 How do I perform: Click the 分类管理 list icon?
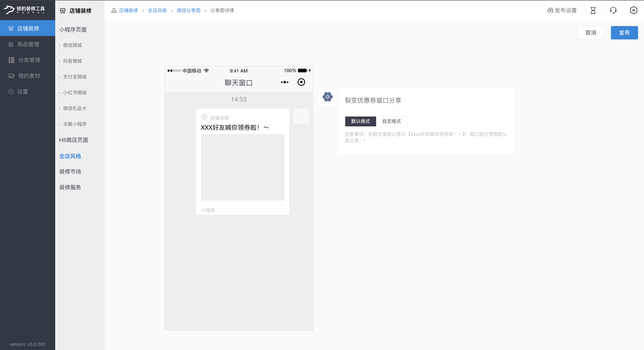pos(11,60)
